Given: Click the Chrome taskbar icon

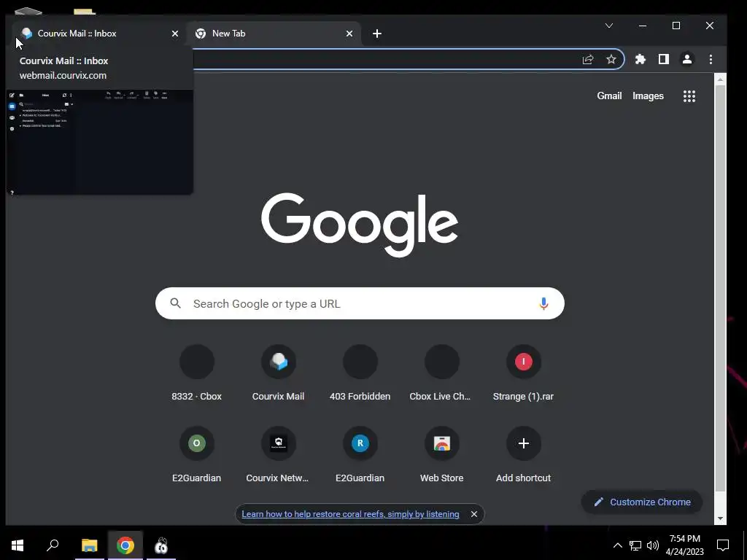Looking at the screenshot, I should click(x=125, y=545).
